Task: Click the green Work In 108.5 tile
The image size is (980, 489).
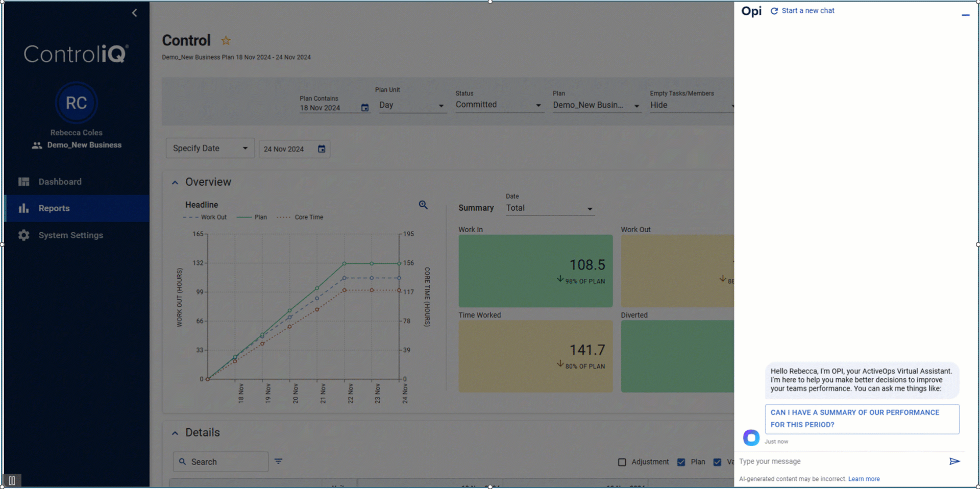Action: point(535,271)
